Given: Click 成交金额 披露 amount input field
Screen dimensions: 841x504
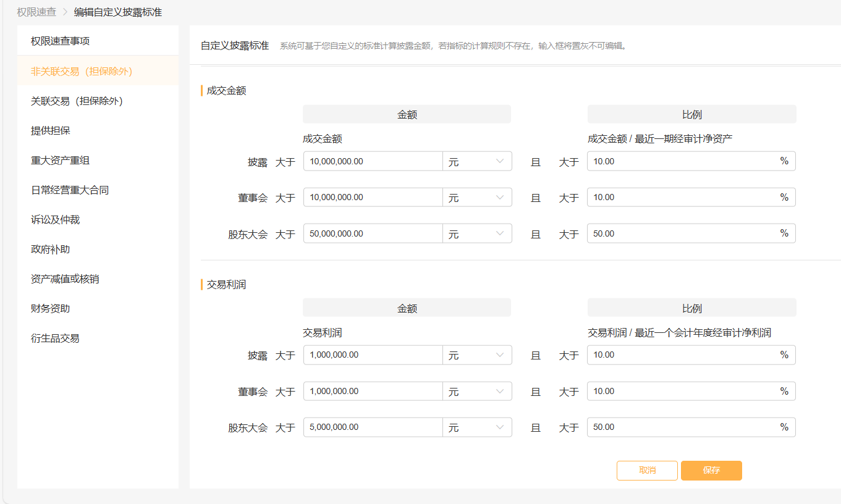Looking at the screenshot, I should (373, 162).
